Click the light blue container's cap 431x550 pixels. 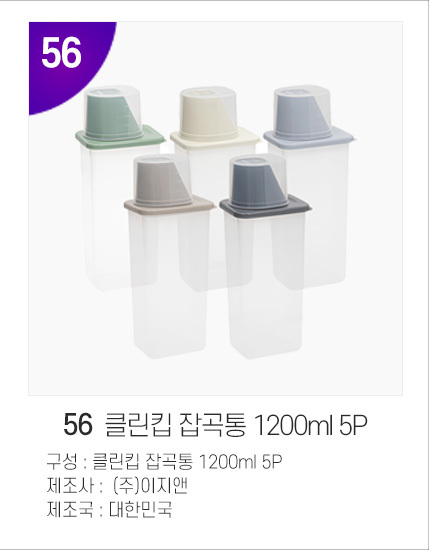click(x=302, y=112)
